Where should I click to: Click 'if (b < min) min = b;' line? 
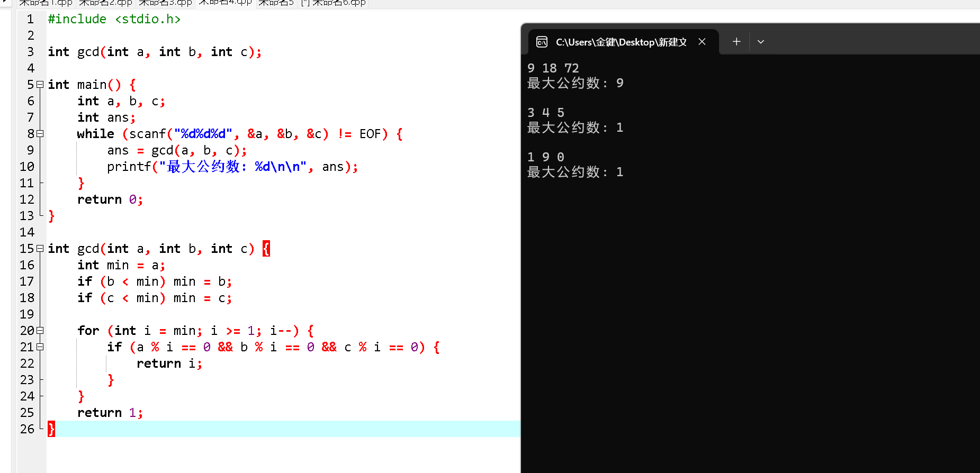click(155, 281)
